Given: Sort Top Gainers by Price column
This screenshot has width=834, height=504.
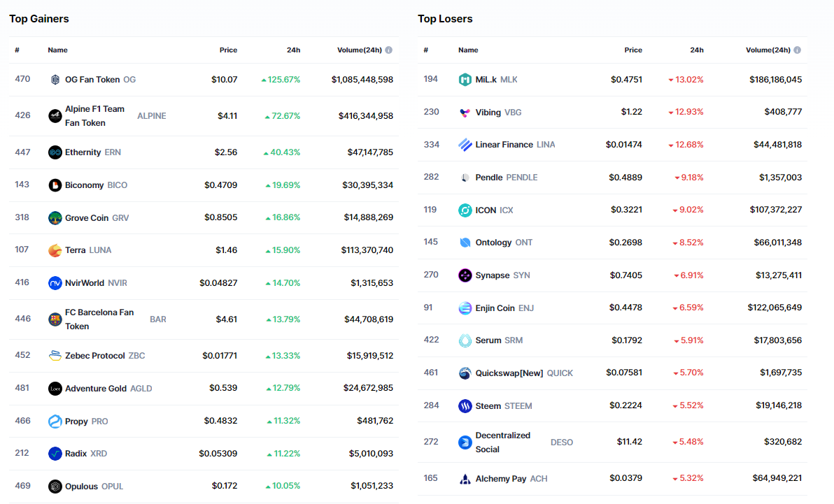Looking at the screenshot, I should click(x=228, y=50).
